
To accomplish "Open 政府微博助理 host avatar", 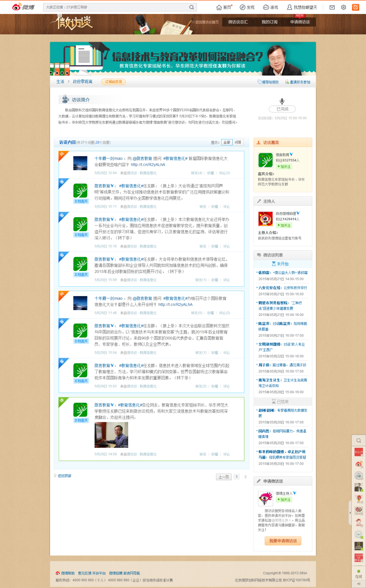I will 265,219.
